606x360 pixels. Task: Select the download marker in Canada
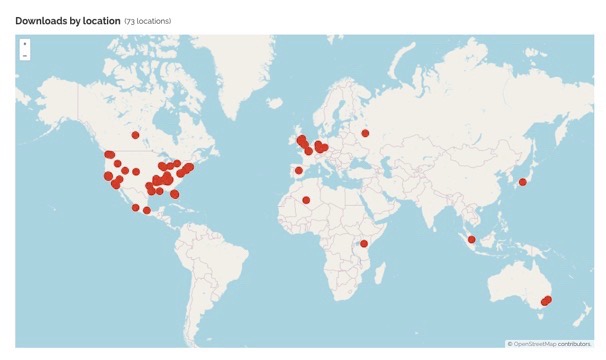[135, 135]
